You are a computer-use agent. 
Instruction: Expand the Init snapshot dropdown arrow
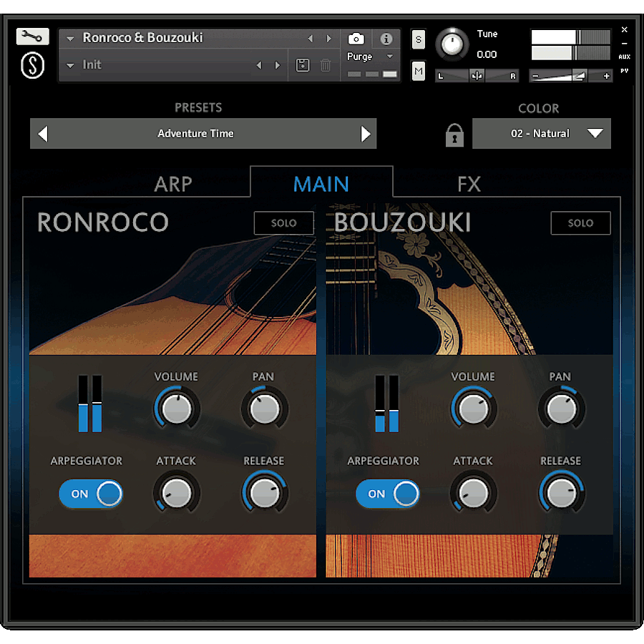point(70,65)
